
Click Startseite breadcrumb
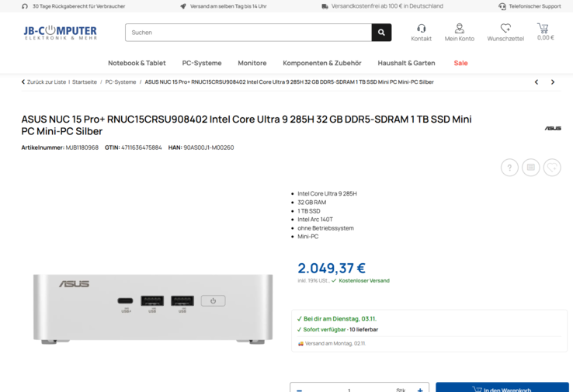[x=85, y=82]
